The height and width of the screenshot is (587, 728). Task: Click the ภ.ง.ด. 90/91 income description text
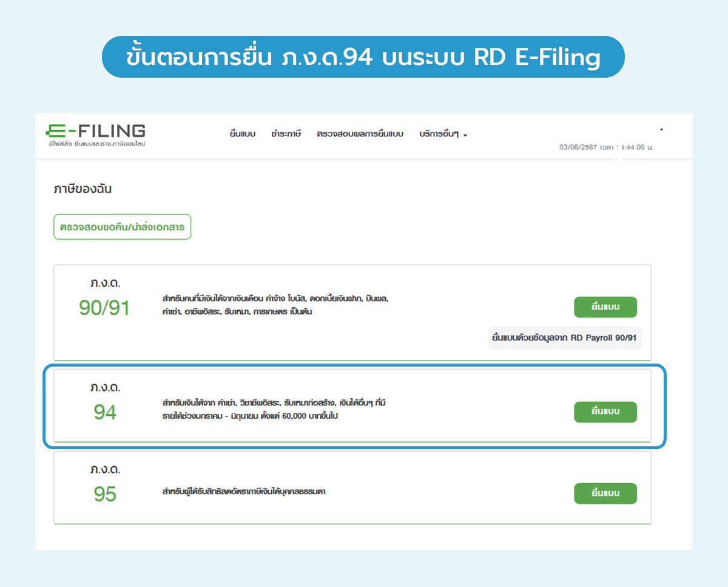[275, 305]
